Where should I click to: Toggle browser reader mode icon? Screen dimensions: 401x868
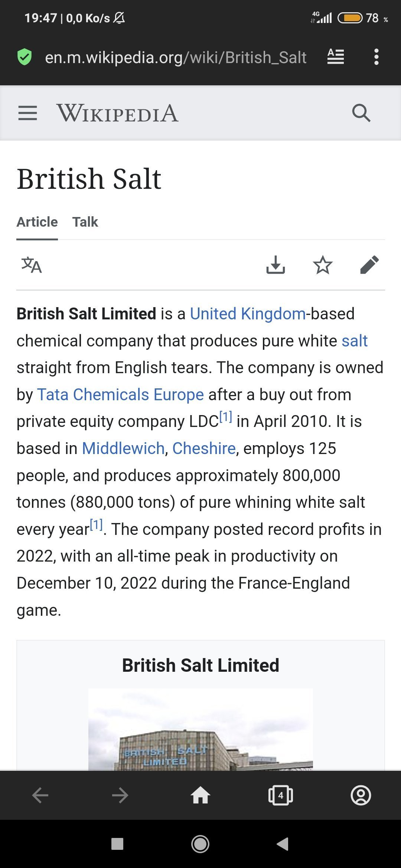pyautogui.click(x=336, y=57)
